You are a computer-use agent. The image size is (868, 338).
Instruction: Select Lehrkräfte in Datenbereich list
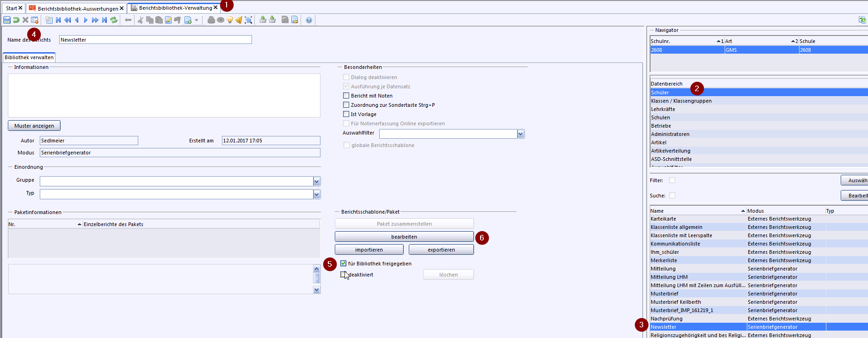[759, 109]
